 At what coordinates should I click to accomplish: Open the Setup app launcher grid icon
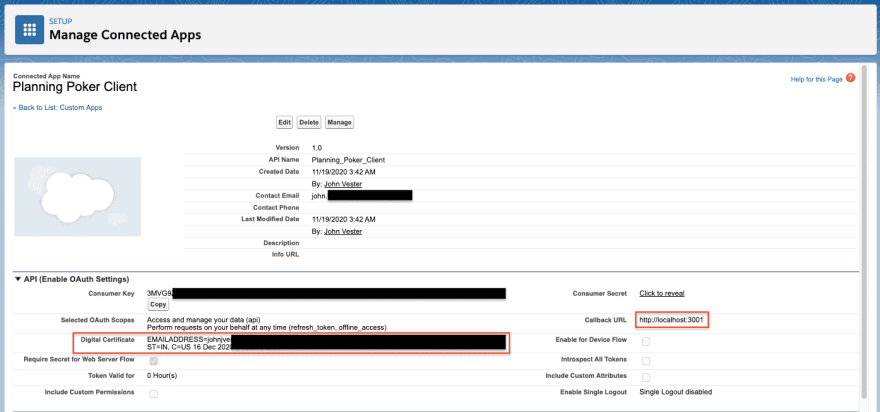tap(30, 29)
